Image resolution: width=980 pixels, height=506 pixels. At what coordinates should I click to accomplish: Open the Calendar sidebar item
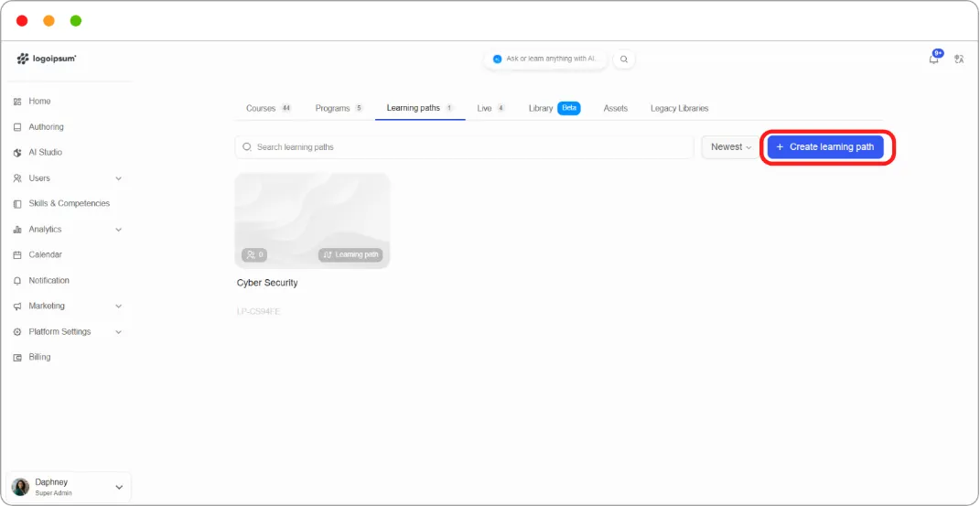point(45,255)
